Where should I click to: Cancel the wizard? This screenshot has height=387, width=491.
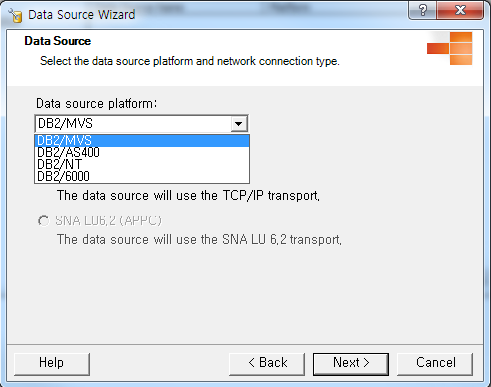[x=435, y=363]
